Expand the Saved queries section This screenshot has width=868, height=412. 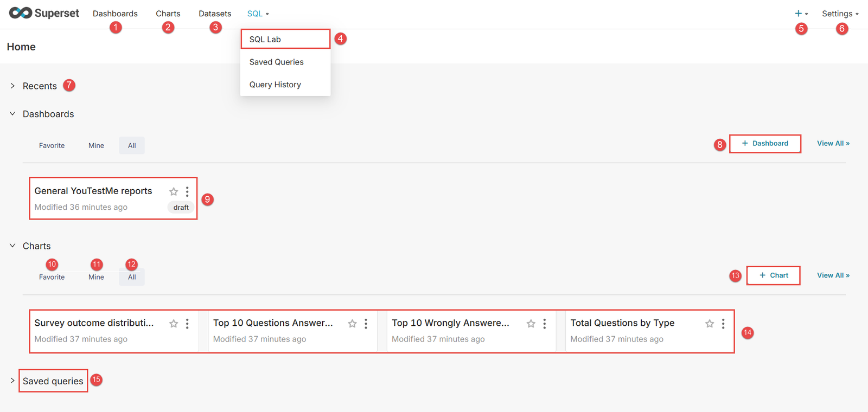tap(53, 381)
